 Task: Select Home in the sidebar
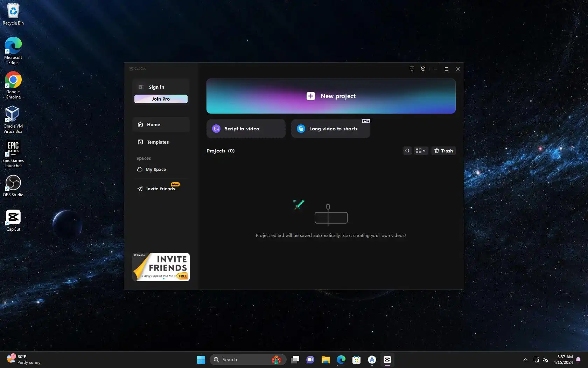click(161, 124)
